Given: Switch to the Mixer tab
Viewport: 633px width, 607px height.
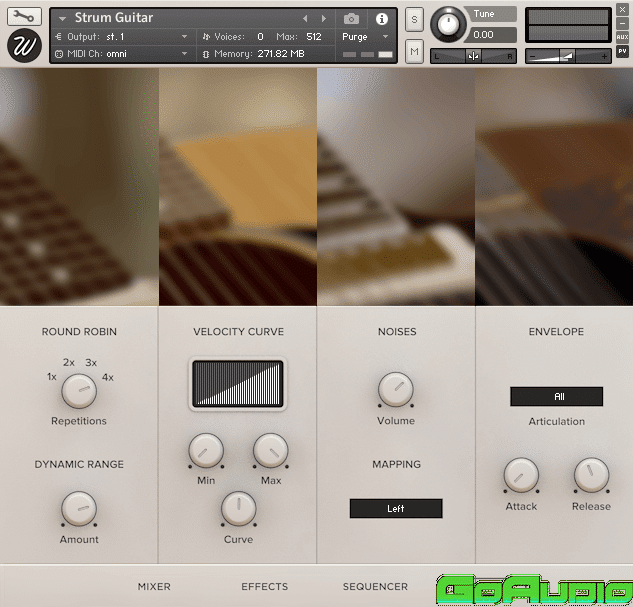Looking at the screenshot, I should [x=154, y=587].
